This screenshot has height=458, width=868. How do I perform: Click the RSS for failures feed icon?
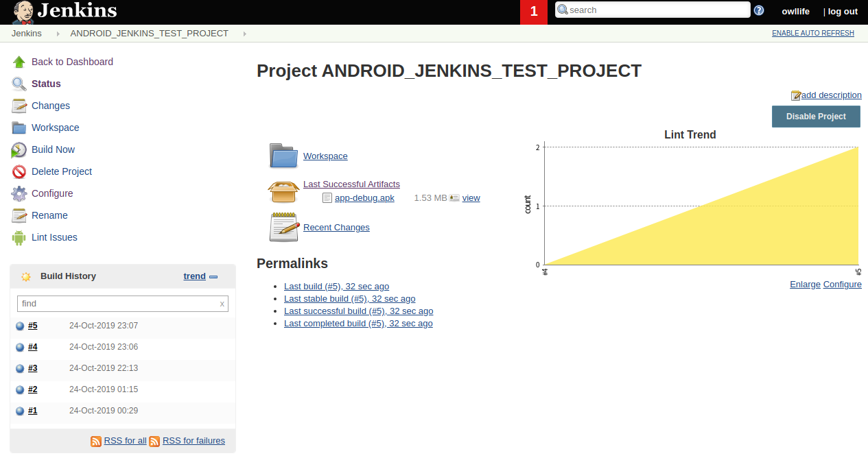point(154,442)
